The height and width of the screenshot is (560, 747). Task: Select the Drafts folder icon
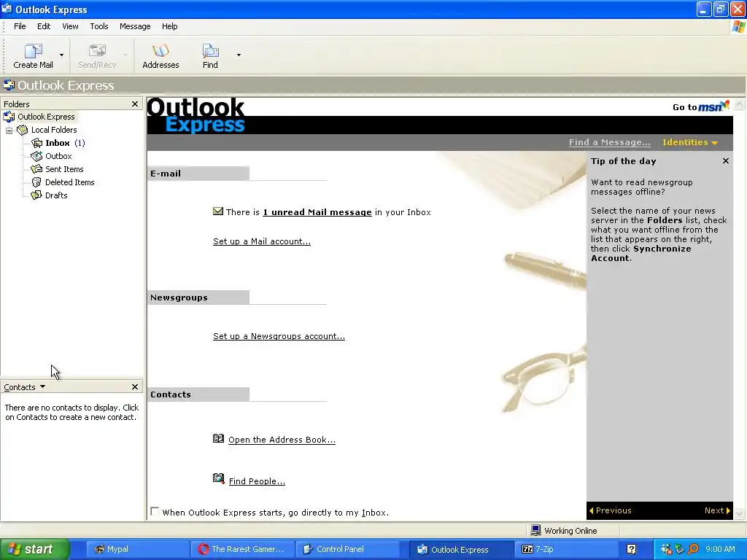click(36, 195)
